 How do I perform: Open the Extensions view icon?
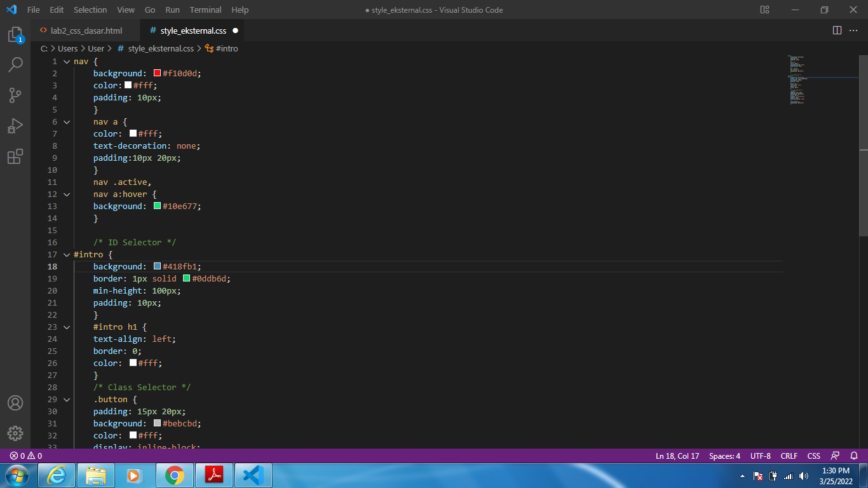15,156
